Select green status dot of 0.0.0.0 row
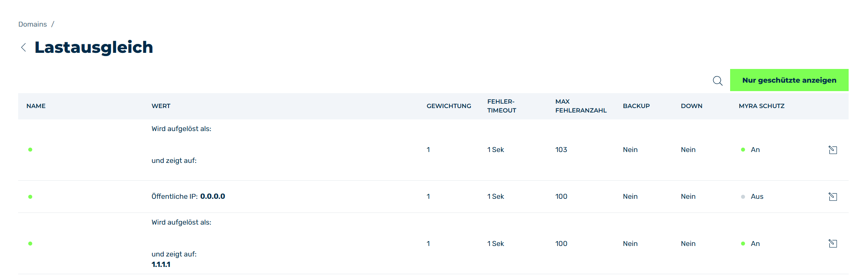Screen dimensions: 868x275 (x=30, y=197)
